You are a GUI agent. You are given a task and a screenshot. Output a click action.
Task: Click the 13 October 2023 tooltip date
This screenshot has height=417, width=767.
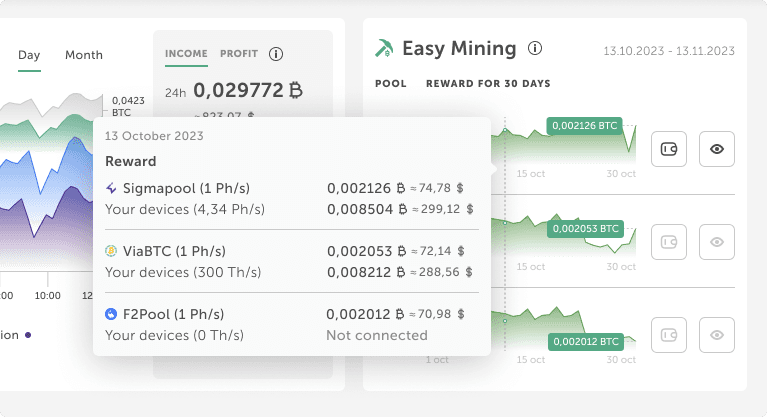[154, 136]
